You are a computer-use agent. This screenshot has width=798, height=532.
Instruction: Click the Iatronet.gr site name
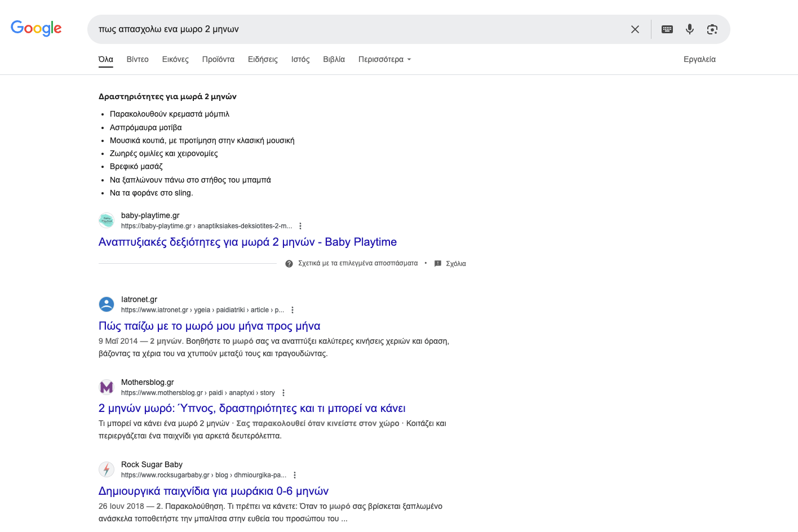(x=139, y=299)
